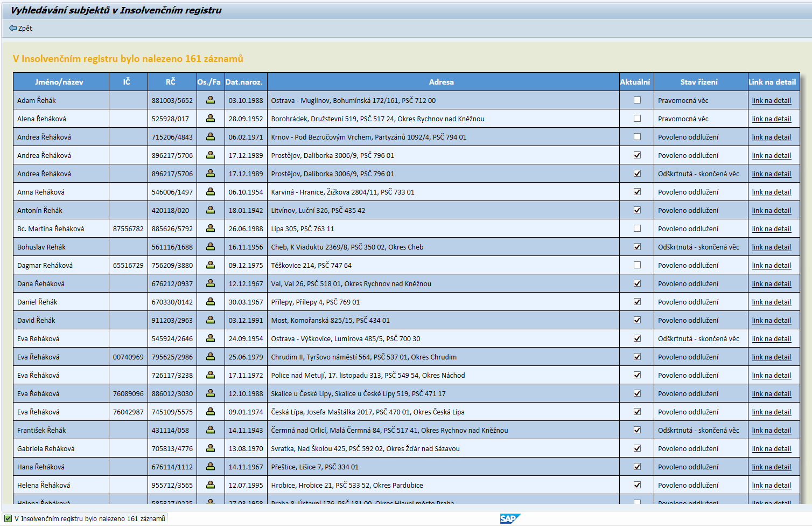The height and width of the screenshot is (526, 812).
Task: Toggle Aktuální checkbox for Bc. Martina Řeháková
Action: 637,229
